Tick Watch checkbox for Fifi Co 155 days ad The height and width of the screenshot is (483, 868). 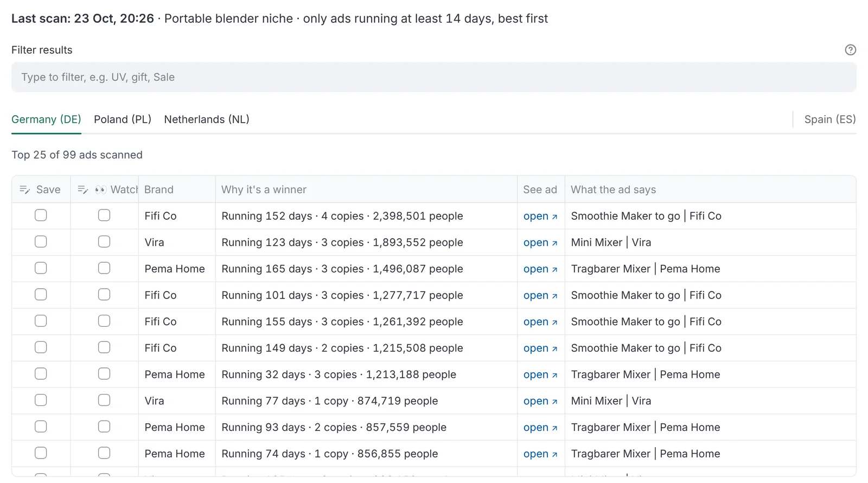(x=104, y=321)
